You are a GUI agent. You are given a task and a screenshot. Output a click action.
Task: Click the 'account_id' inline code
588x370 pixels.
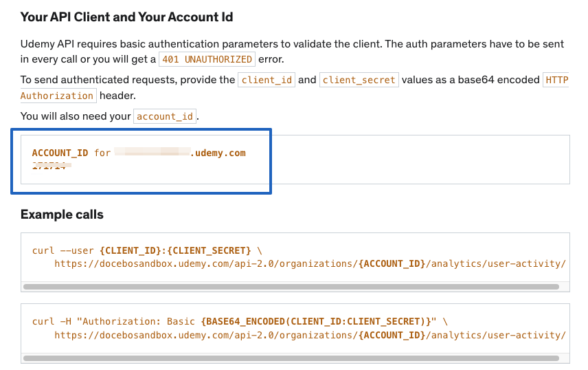click(165, 116)
